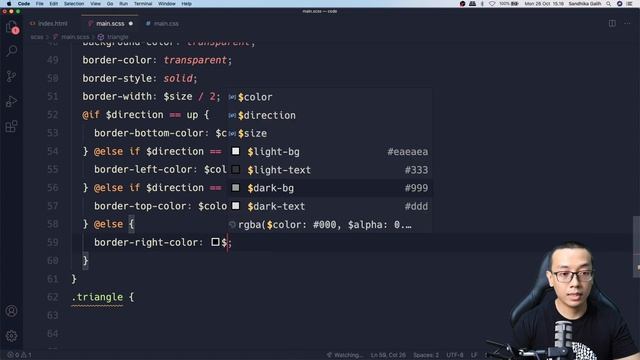Open the Run and Debug view

pyautogui.click(x=11, y=101)
